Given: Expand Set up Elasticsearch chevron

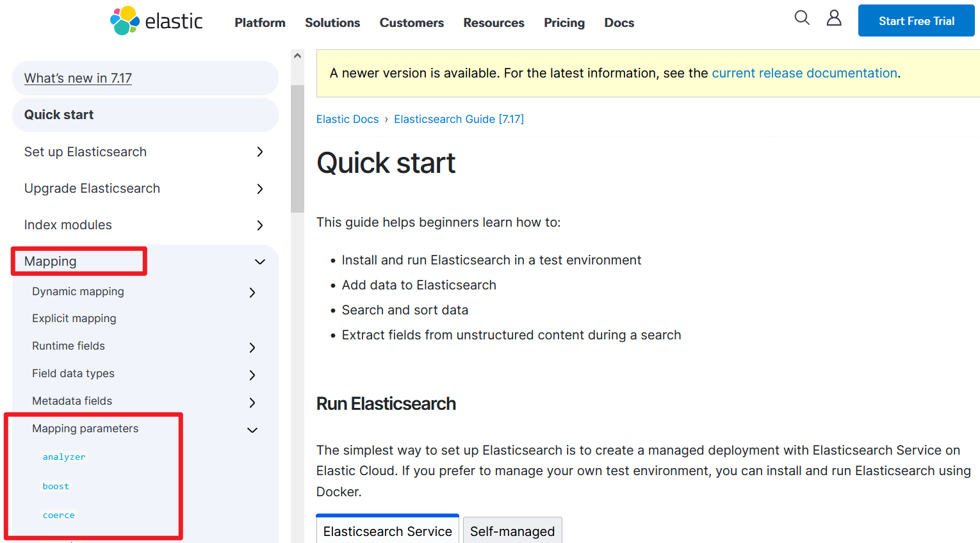Looking at the screenshot, I should pos(259,152).
